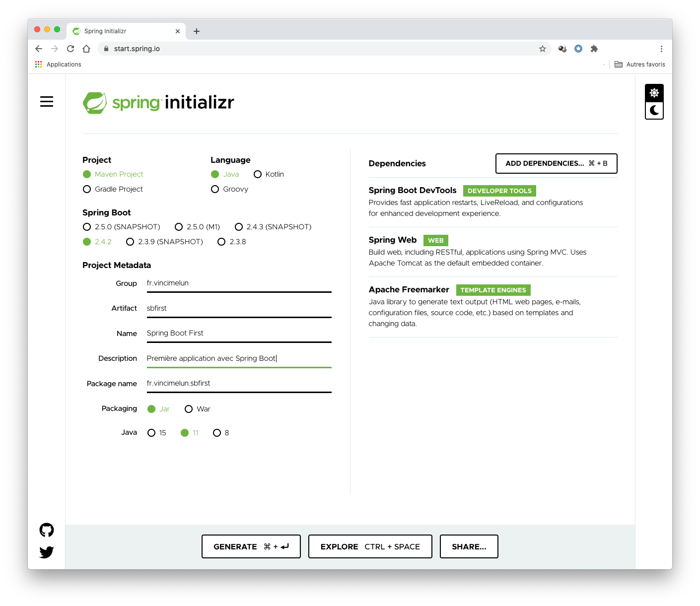
Task: Select Spring Boot 2.3.9 (SNAPSHOT)
Action: click(x=164, y=242)
